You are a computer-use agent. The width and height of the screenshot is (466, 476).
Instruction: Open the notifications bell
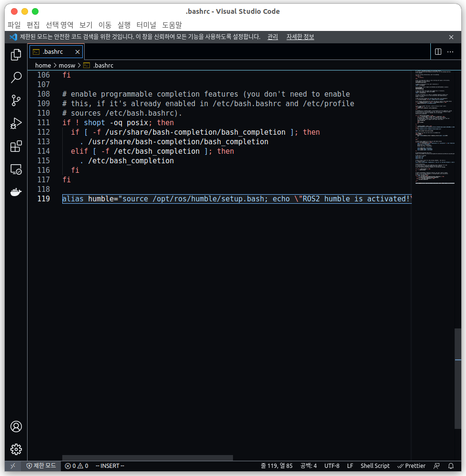pyautogui.click(x=451, y=466)
